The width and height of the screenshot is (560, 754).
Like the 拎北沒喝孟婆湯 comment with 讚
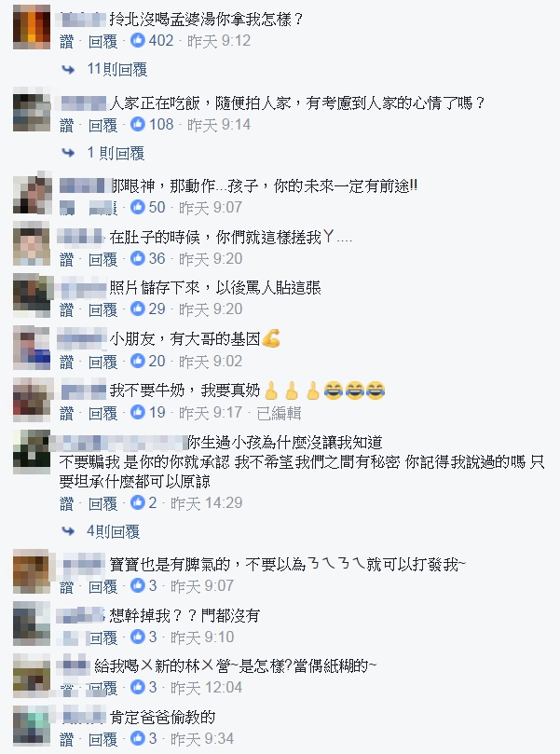click(67, 41)
